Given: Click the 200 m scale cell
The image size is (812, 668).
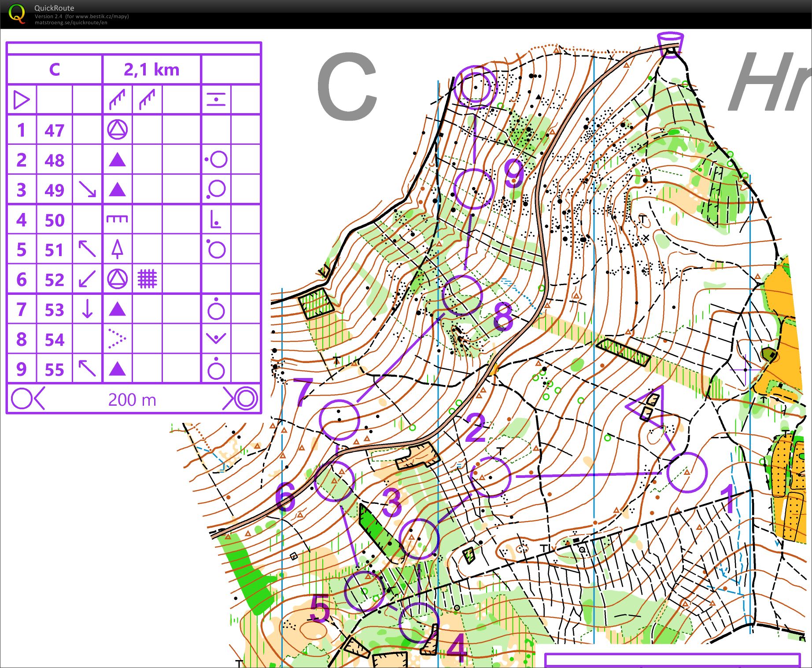Looking at the screenshot, I should (132, 400).
